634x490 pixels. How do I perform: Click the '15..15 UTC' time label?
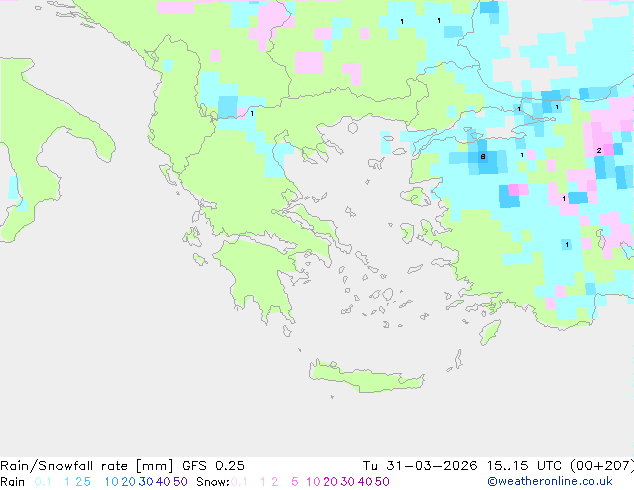coord(524,466)
